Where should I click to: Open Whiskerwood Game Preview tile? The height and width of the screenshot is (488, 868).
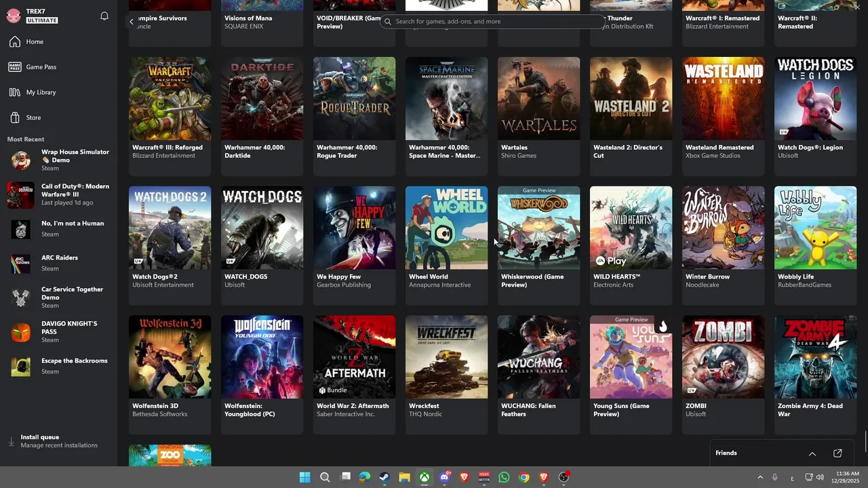pos(538,246)
